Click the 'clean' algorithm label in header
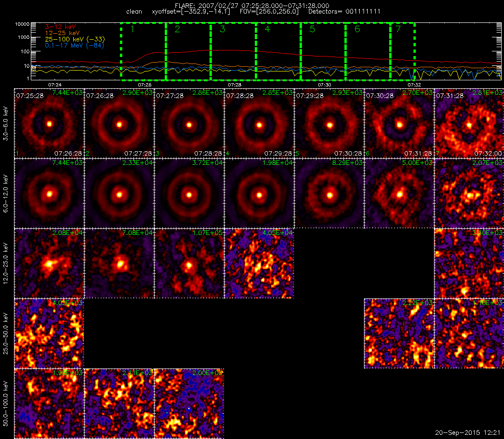This screenshot has height=439, width=504. click(134, 12)
